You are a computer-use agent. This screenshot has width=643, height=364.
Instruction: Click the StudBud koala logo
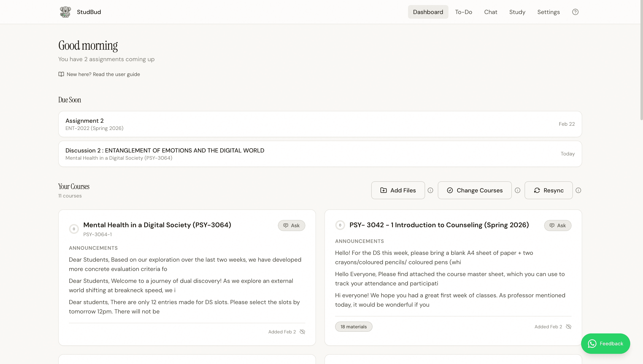point(65,12)
